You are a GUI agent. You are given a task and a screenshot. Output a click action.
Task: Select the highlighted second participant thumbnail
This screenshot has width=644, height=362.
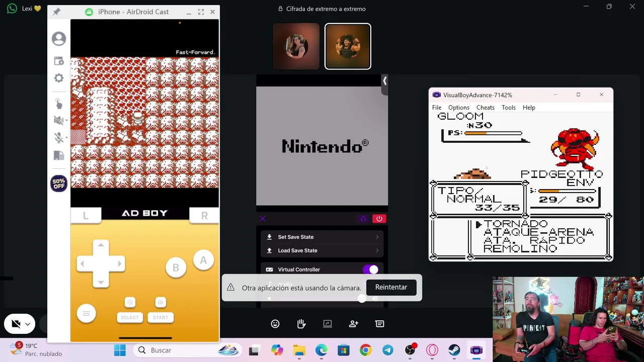pos(348,46)
